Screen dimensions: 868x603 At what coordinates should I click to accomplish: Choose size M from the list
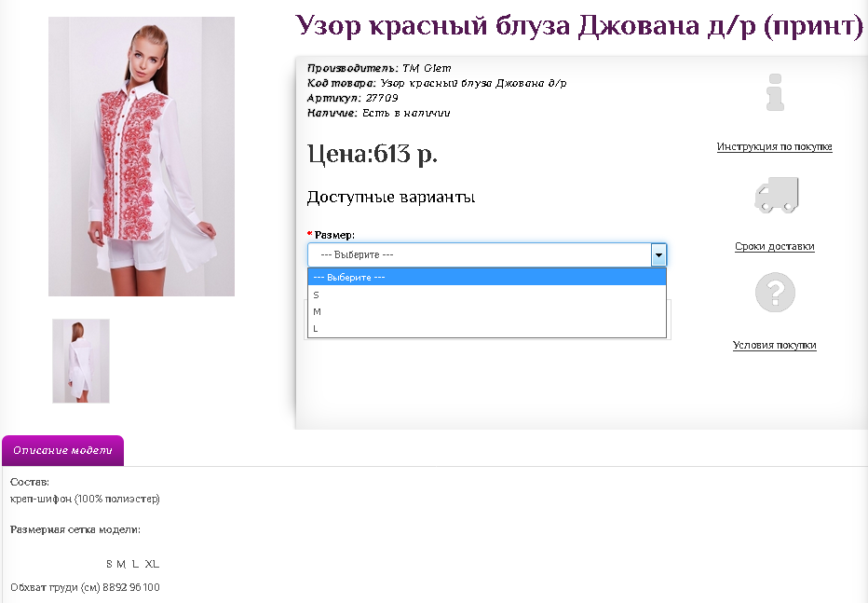[x=487, y=311]
